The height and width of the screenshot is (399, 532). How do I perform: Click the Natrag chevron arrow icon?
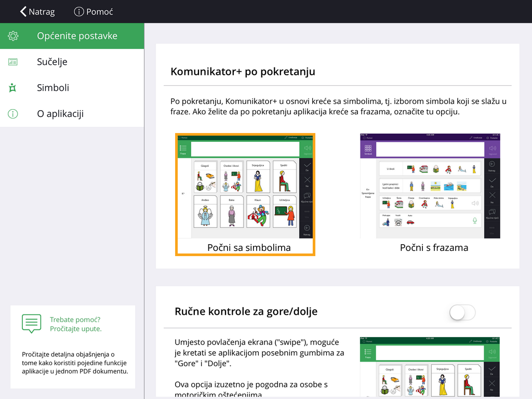click(x=23, y=11)
